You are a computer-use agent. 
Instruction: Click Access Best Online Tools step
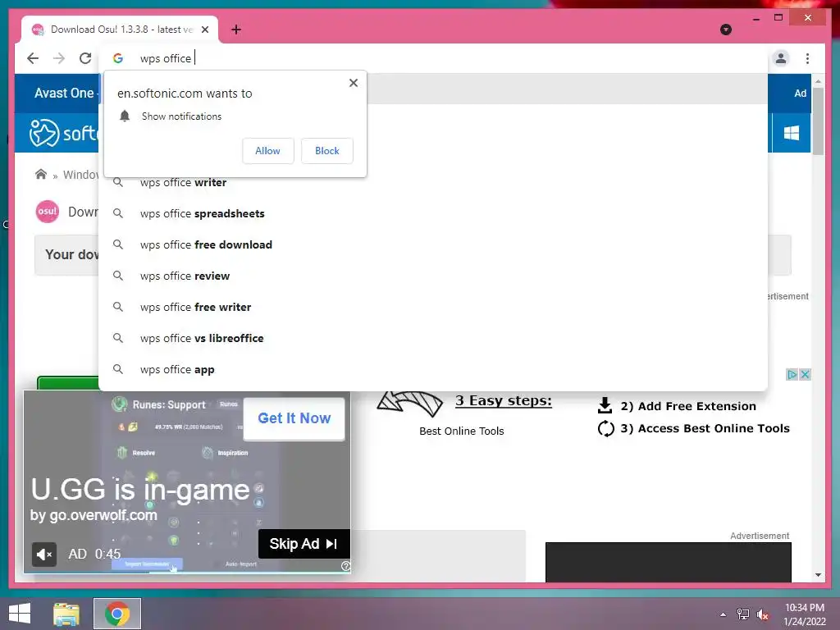point(705,428)
